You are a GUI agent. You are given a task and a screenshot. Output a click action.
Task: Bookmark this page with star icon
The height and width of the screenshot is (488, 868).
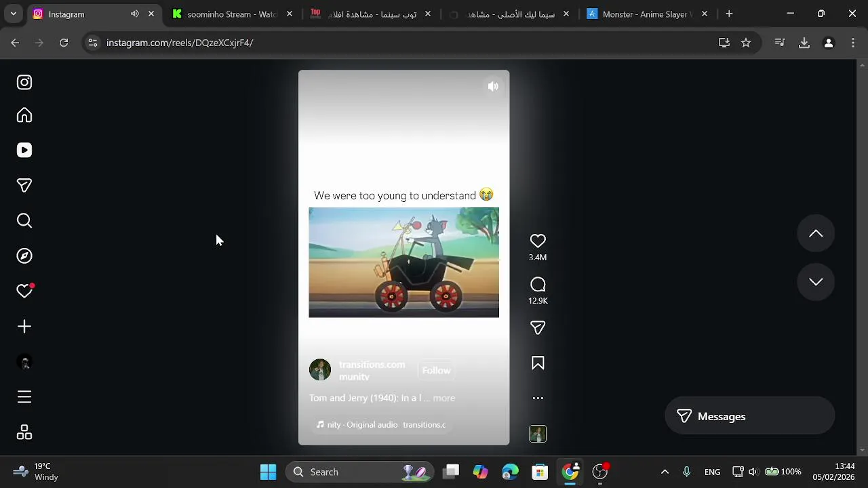(746, 43)
